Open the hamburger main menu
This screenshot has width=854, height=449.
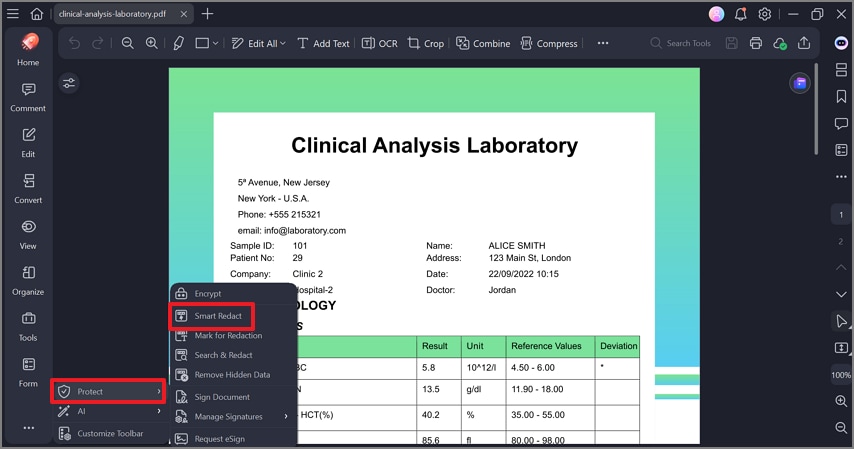(x=13, y=14)
